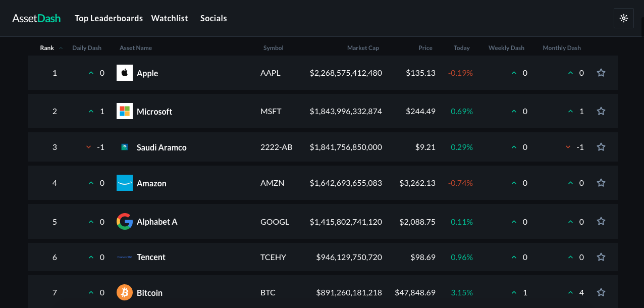Favorite Saudi Aramco with the star
The image size is (644, 308).
click(x=601, y=147)
